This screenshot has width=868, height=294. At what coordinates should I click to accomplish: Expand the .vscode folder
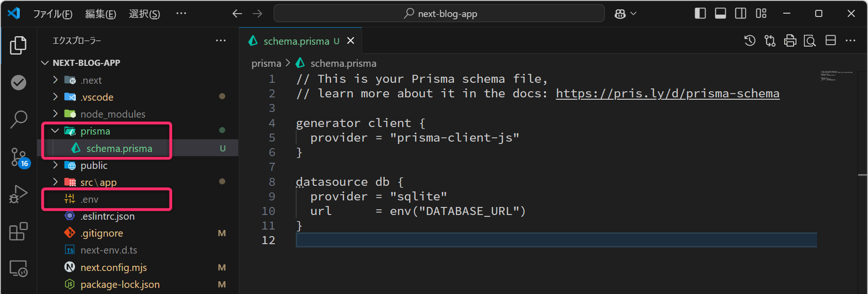point(56,97)
